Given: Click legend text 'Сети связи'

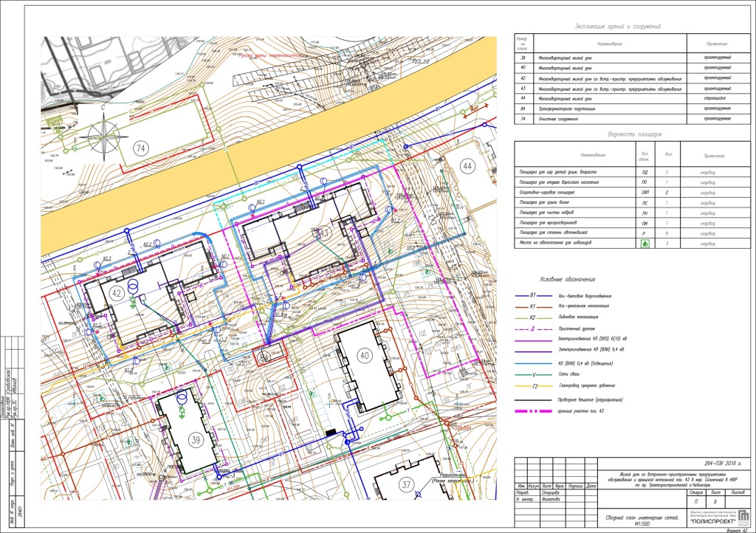Looking at the screenshot, I should (569, 374).
